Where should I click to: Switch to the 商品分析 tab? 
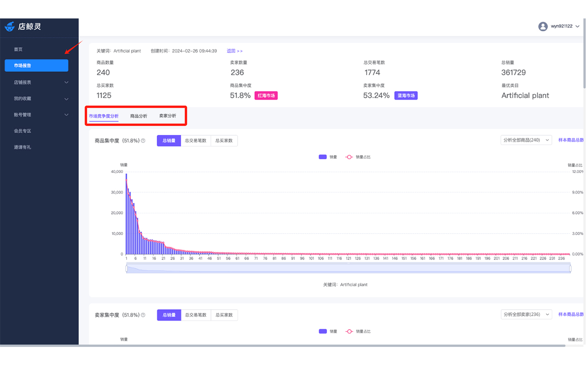pyautogui.click(x=139, y=116)
